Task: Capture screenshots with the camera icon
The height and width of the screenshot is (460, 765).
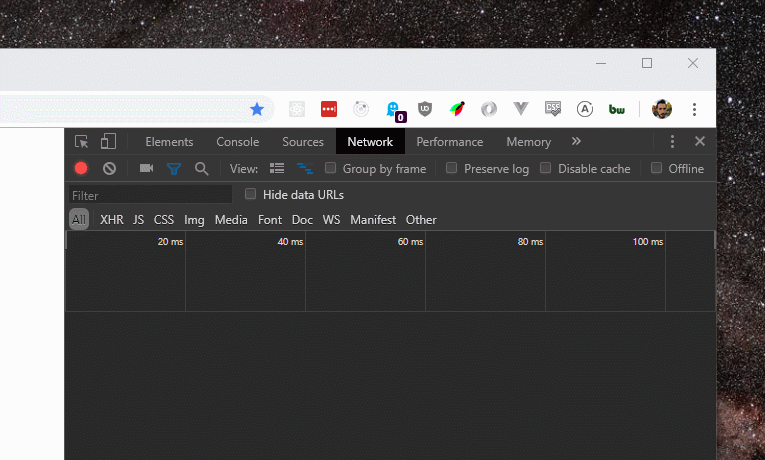Action: click(146, 168)
